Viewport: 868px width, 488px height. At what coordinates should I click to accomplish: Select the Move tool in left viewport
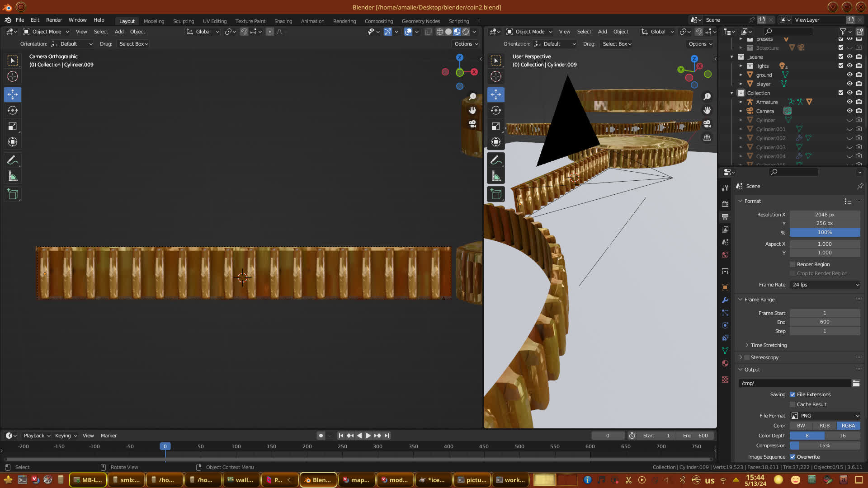click(13, 94)
